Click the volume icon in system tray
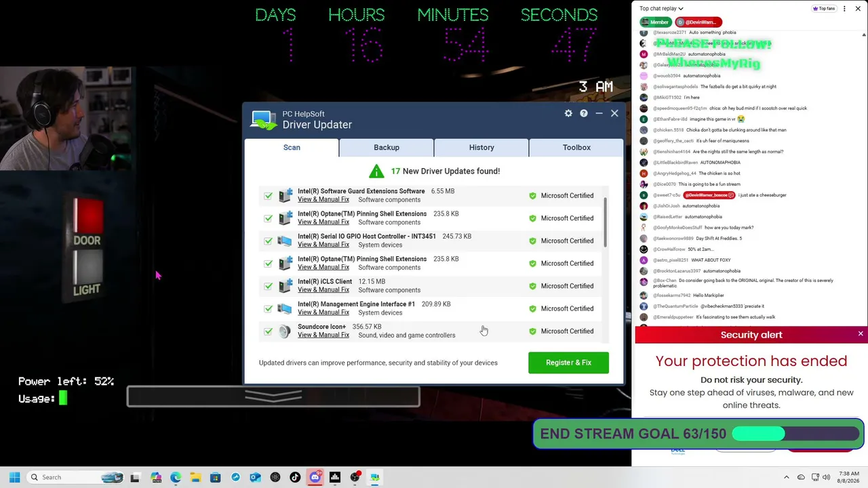 point(826,477)
